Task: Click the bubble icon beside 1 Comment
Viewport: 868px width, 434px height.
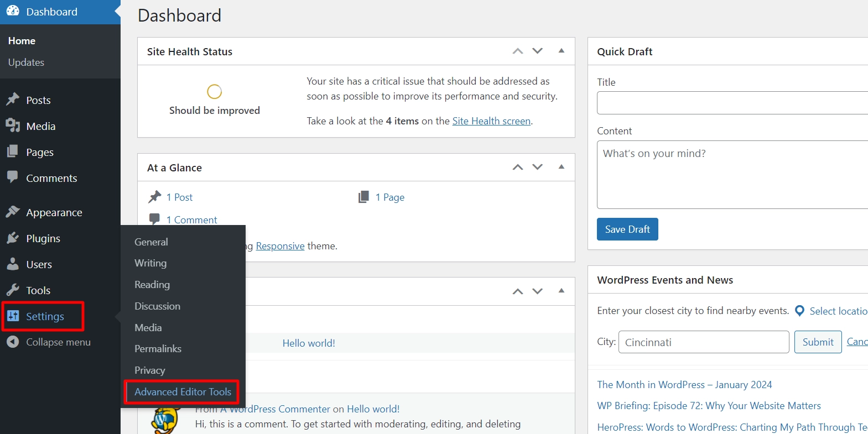Action: click(155, 219)
